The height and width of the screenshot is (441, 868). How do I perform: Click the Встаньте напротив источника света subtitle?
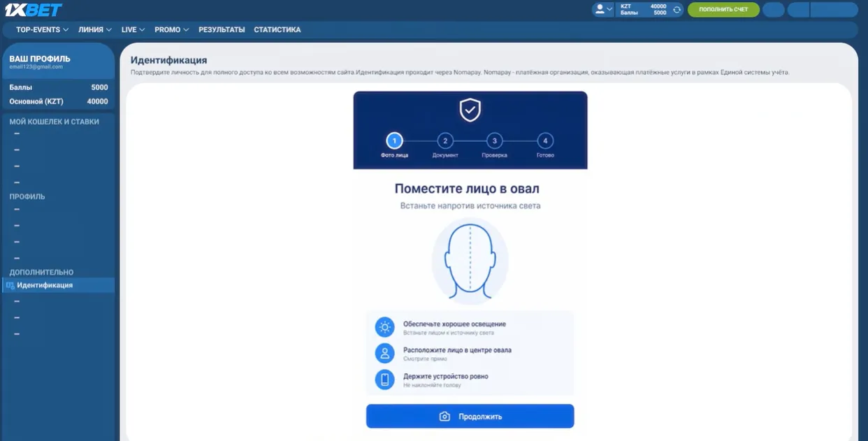(x=470, y=206)
